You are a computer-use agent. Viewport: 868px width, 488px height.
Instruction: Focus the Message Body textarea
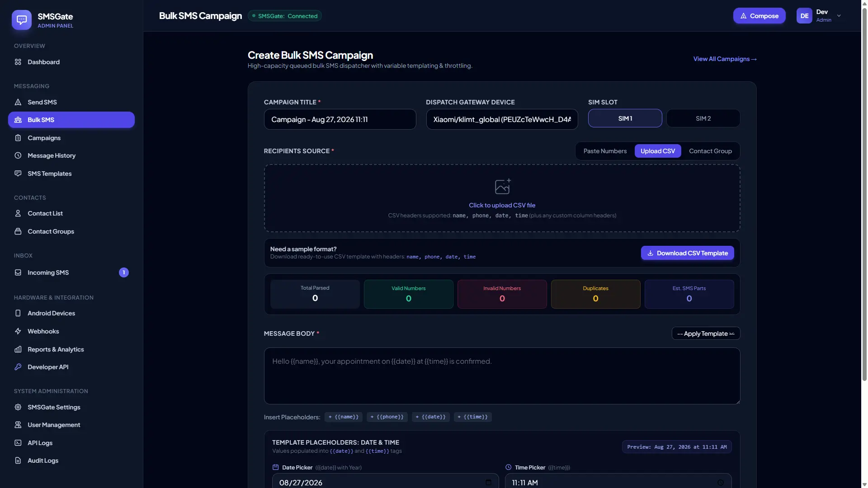tap(502, 376)
